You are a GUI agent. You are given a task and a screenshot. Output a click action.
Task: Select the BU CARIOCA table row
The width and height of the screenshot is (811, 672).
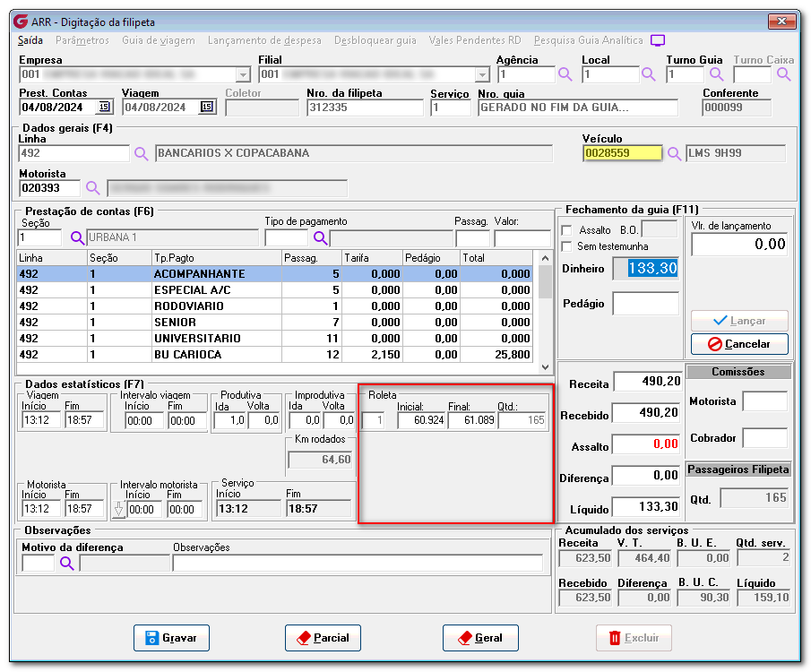pos(274,354)
